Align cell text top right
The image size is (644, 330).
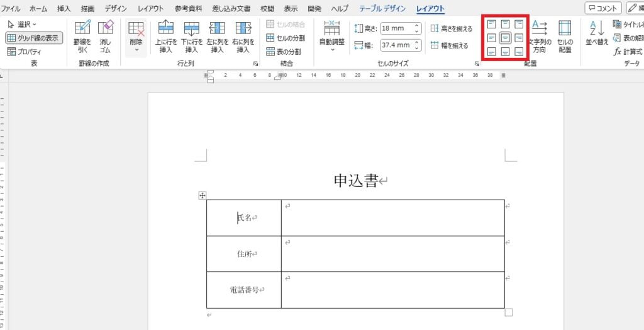[519, 25]
